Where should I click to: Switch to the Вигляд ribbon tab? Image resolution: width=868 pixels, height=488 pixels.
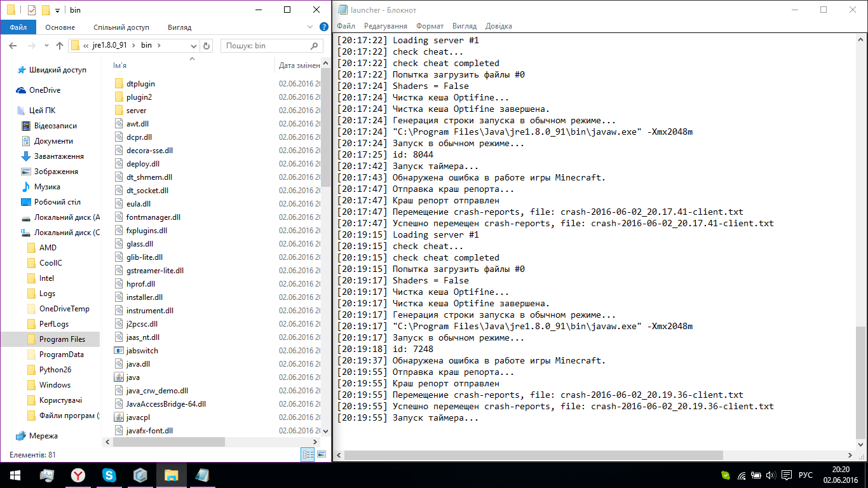[179, 27]
